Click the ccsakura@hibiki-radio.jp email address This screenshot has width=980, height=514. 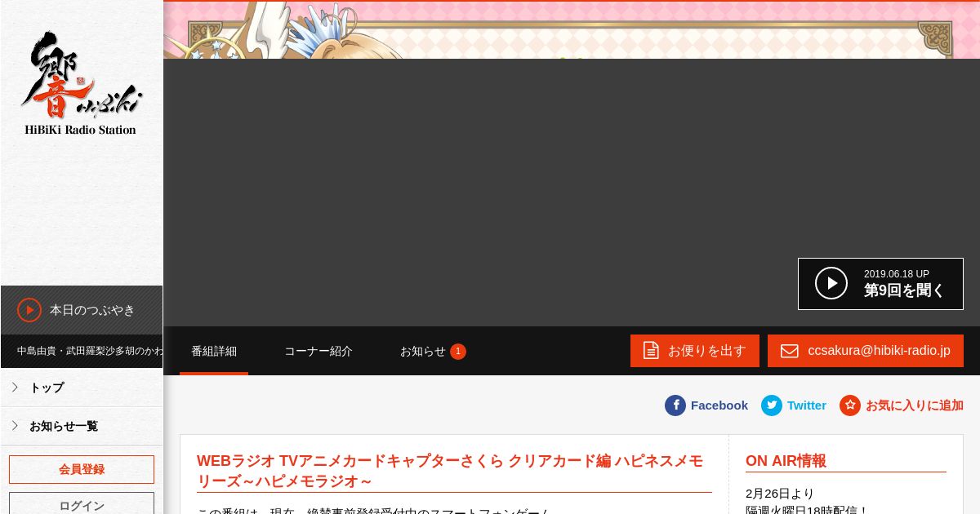879,351
